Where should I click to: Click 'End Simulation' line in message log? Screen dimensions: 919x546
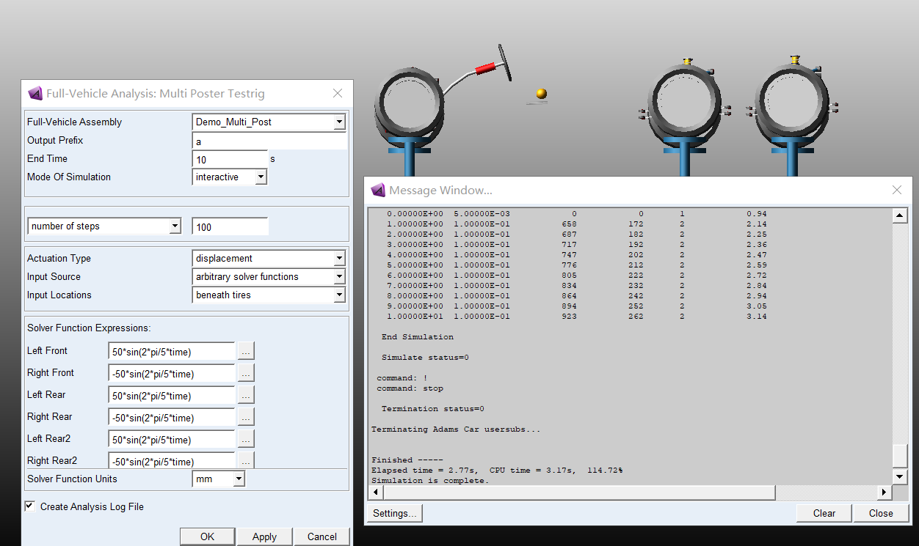pos(417,337)
